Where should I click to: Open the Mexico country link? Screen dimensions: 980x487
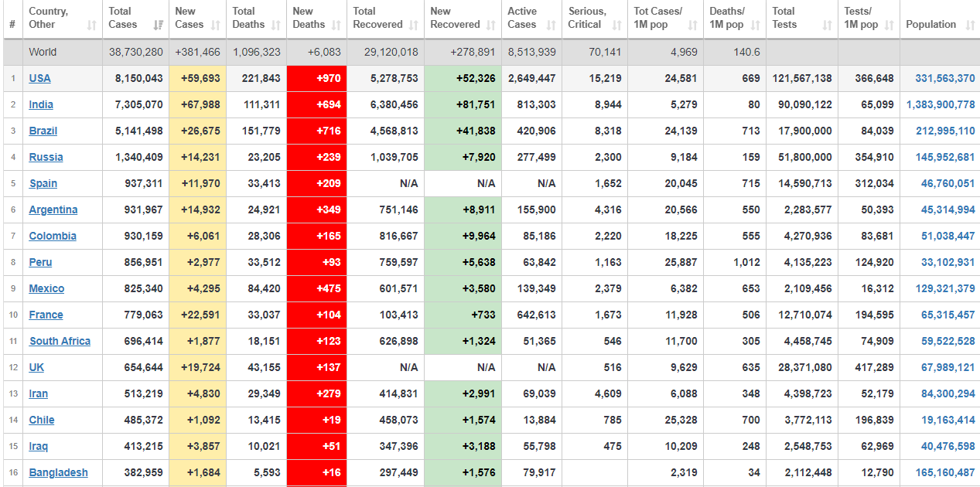pyautogui.click(x=46, y=288)
